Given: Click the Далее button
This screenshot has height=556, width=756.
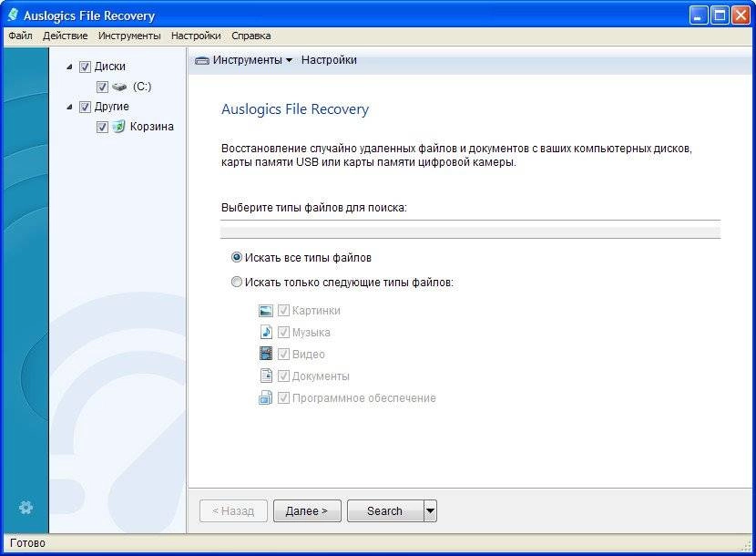Looking at the screenshot, I should pos(307,510).
